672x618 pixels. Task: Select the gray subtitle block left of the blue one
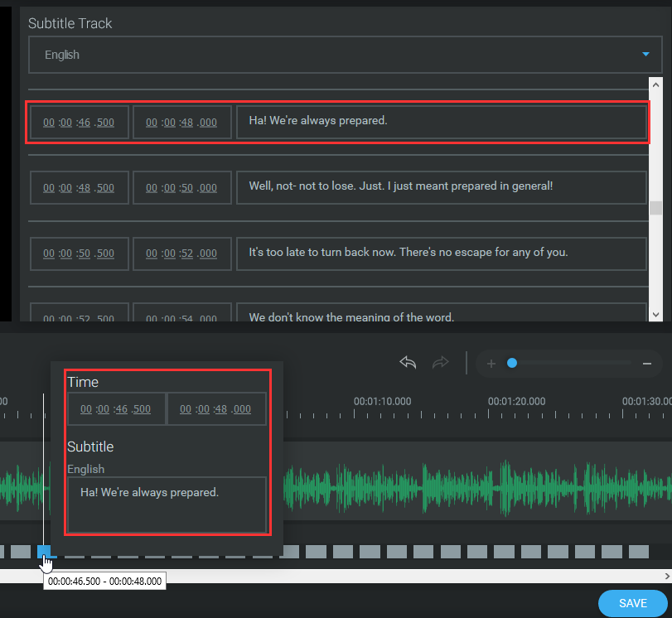pyautogui.click(x=21, y=552)
